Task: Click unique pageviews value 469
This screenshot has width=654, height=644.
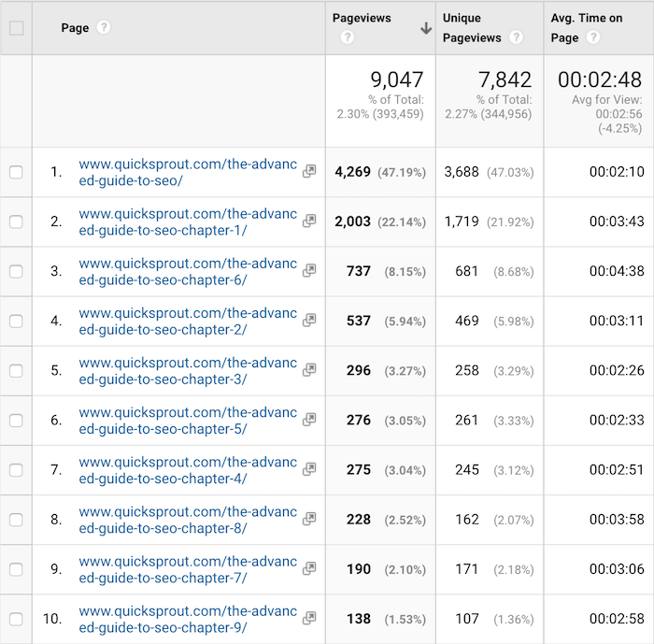Action: coord(467,321)
